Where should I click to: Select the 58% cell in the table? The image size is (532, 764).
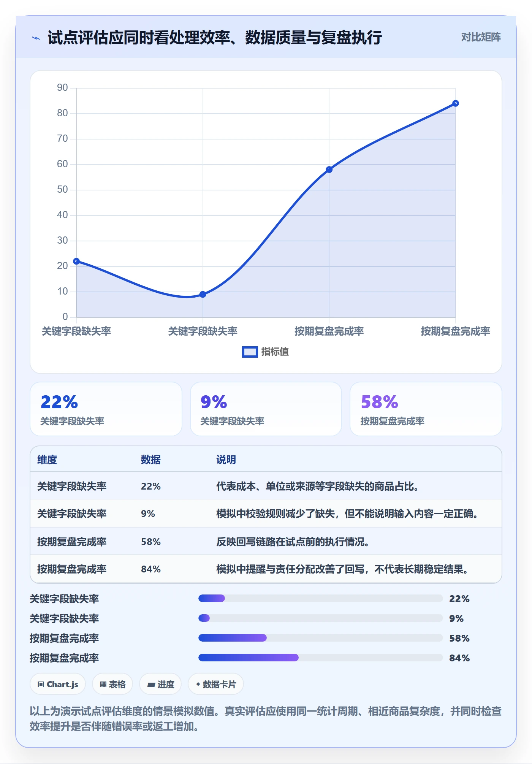(x=151, y=542)
